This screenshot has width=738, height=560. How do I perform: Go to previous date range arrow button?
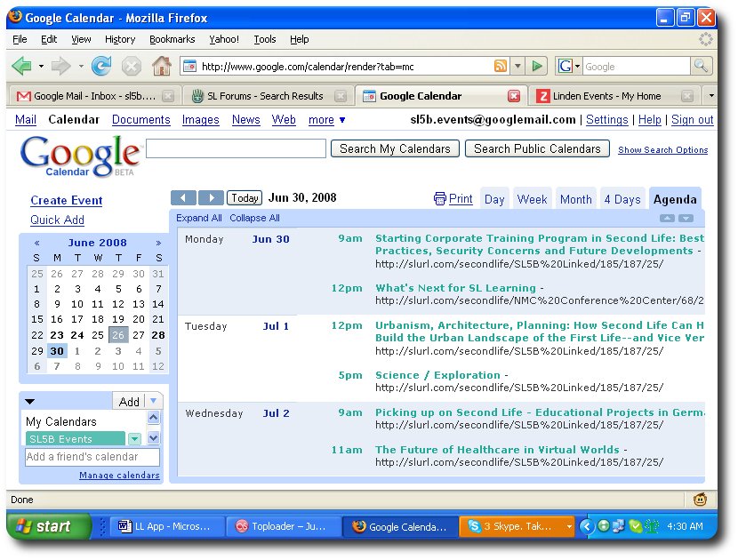pos(183,198)
